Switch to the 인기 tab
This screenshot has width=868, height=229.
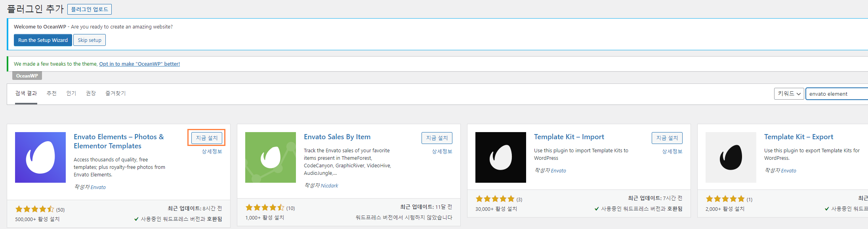tap(71, 93)
